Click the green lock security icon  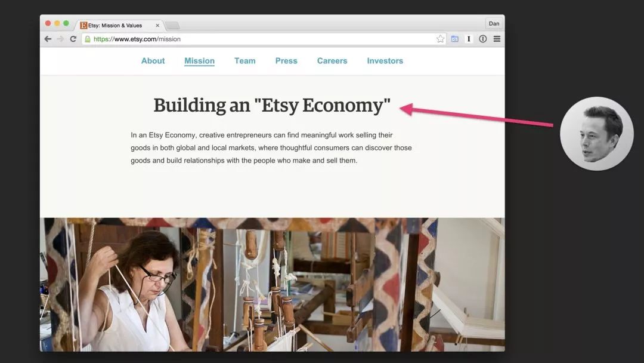coord(87,39)
